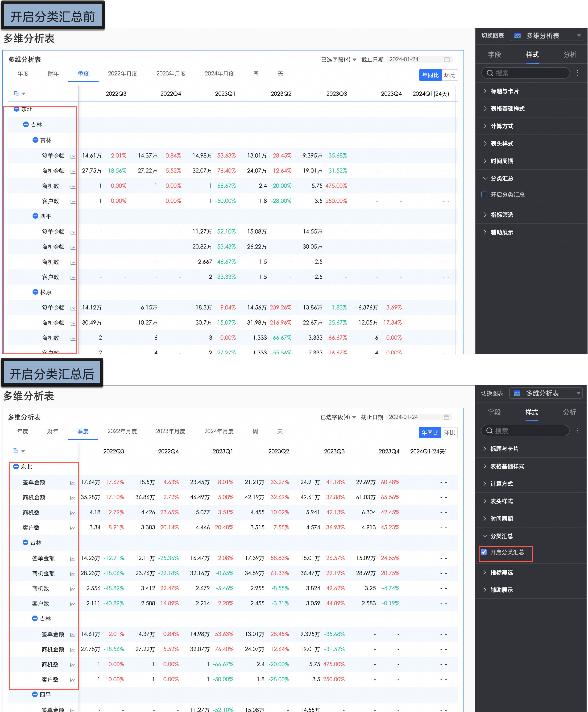588x712 pixels.
Task: Switch to 字段 tab in top panel
Action: 494,54
